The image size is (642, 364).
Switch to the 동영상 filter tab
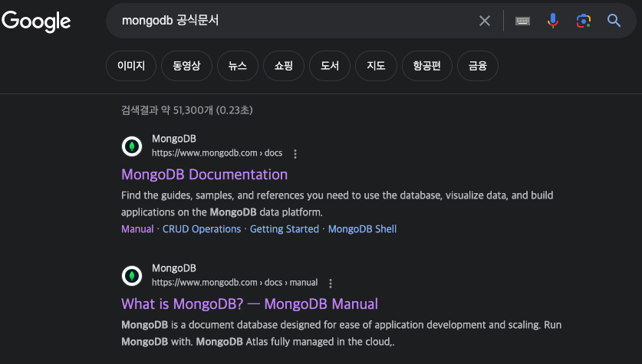click(186, 66)
